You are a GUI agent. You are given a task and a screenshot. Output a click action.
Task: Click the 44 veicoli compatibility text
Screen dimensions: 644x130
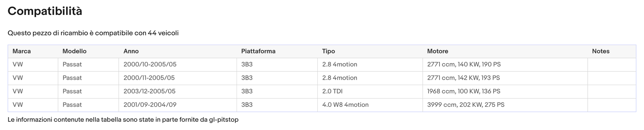(163, 33)
